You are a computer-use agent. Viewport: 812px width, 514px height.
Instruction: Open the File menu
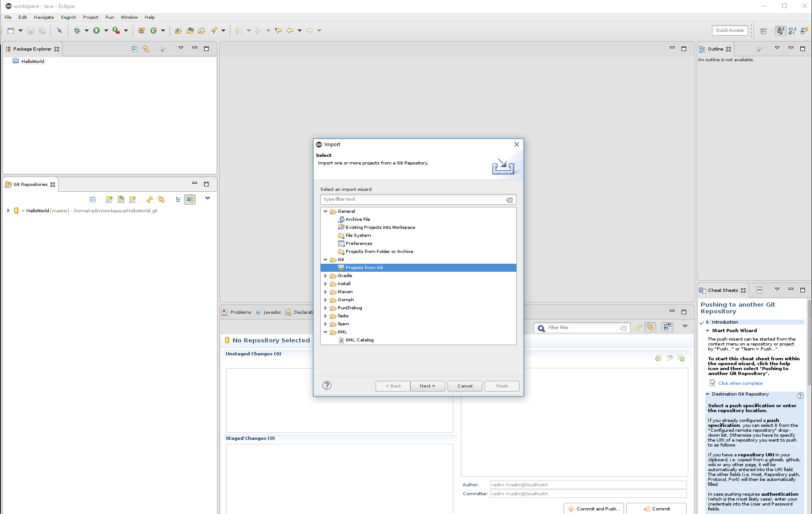coord(8,17)
